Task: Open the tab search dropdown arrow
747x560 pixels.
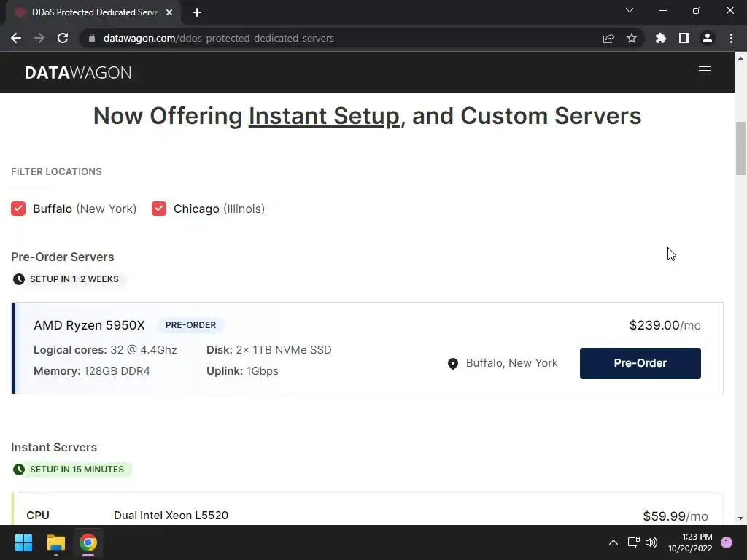Action: (x=630, y=10)
